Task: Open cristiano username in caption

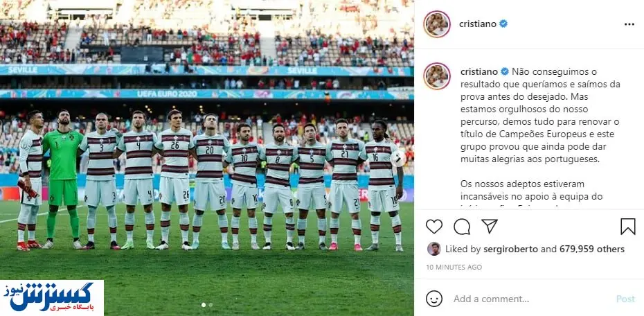Action: point(479,71)
